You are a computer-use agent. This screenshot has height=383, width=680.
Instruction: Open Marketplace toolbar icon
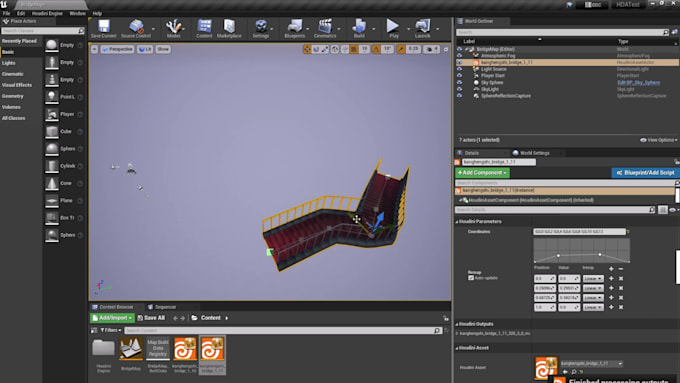[x=229, y=28]
